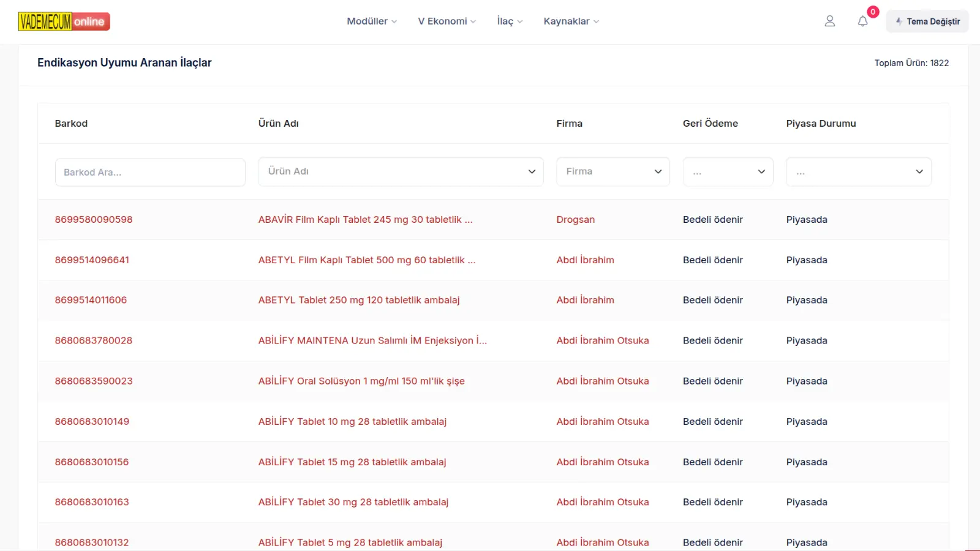The height and width of the screenshot is (551, 980).
Task: Open ABİLİFY Tablet 15 mg product
Action: (x=352, y=462)
